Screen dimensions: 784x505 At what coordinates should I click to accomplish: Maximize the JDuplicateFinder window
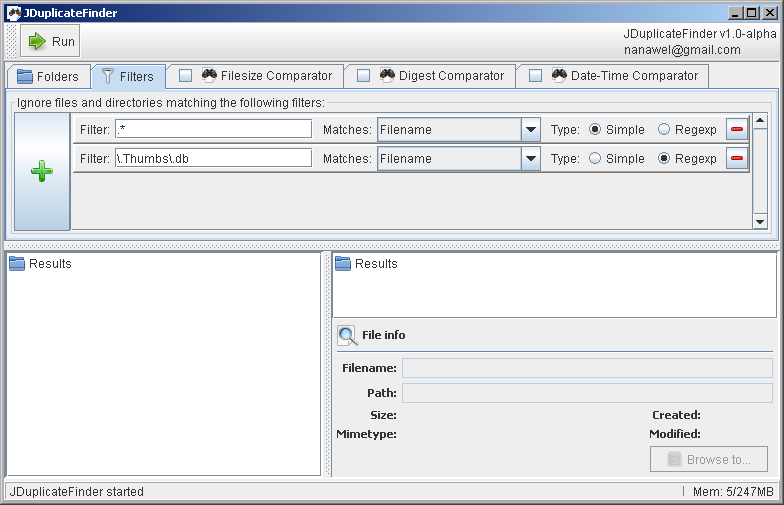tap(752, 13)
